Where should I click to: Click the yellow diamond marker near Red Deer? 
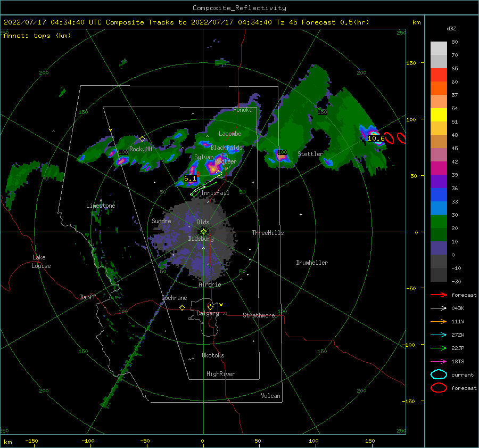[x=219, y=173]
